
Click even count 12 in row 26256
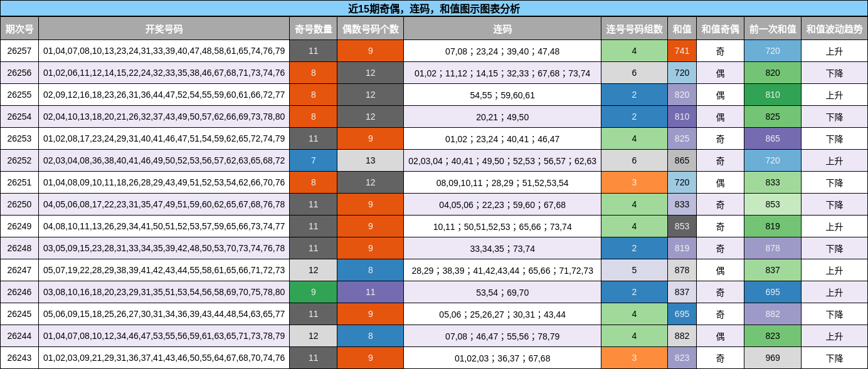pos(371,73)
